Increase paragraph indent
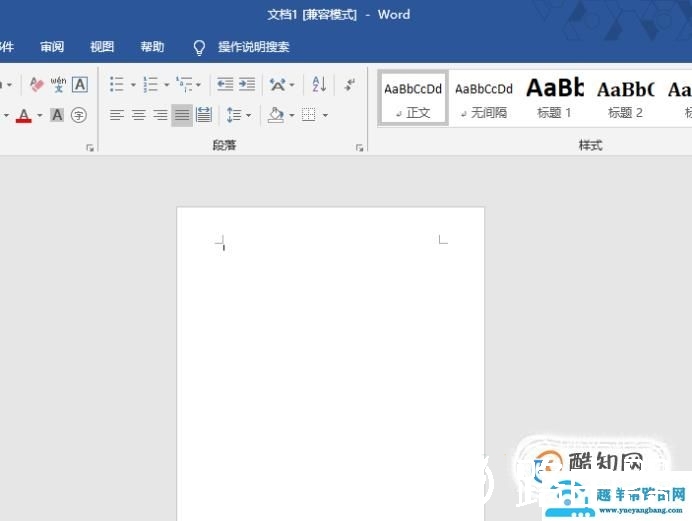Viewport: 692px width, 521px height. pos(247,84)
